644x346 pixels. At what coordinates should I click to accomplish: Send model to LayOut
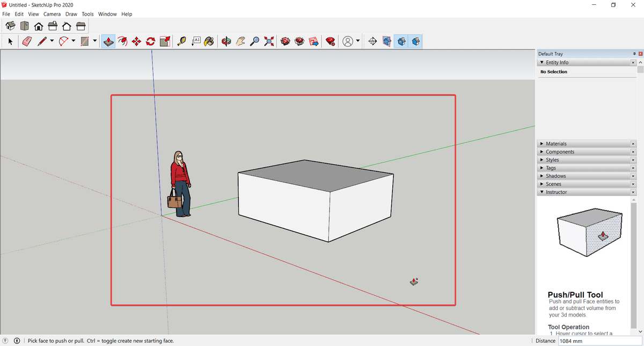tap(314, 41)
